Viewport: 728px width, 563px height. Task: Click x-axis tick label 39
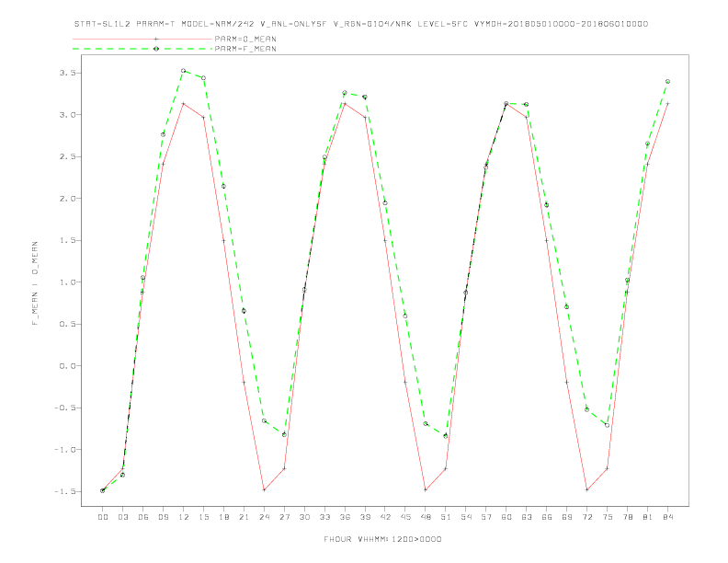[x=365, y=517]
